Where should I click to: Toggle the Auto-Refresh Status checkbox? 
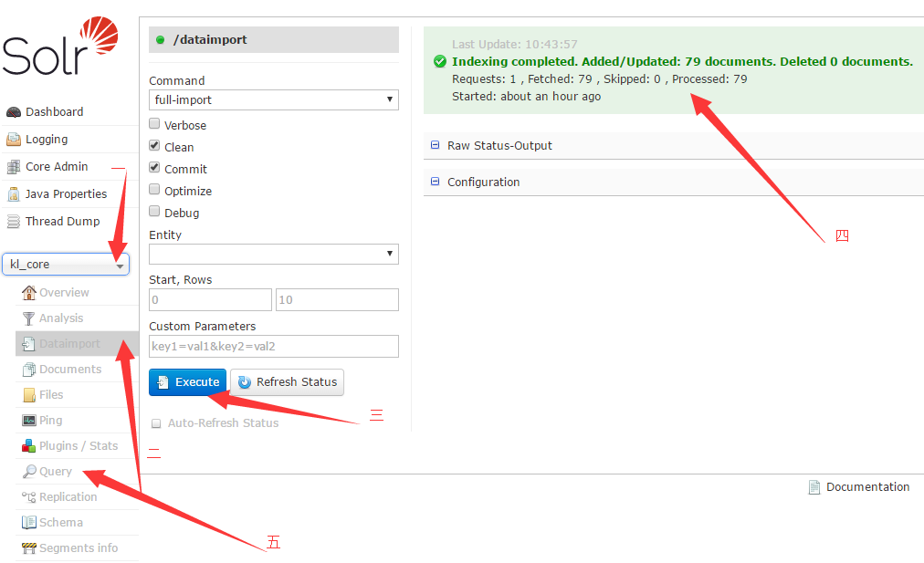[x=156, y=423]
